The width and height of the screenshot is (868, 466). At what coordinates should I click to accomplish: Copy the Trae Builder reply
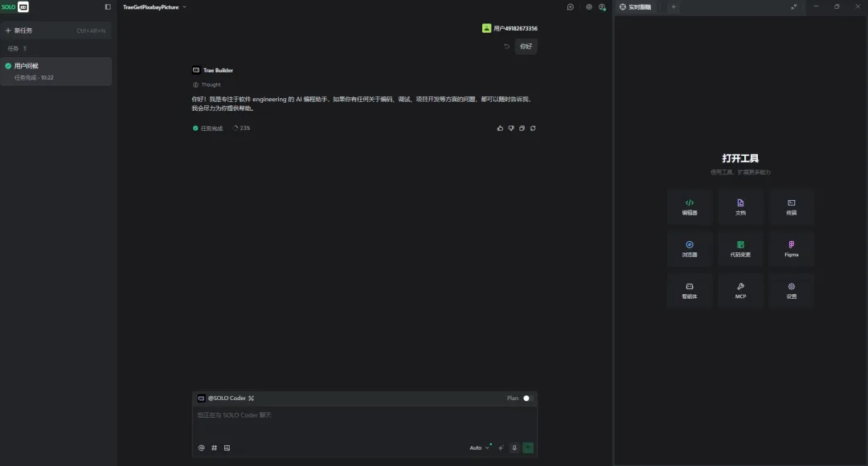tap(522, 129)
